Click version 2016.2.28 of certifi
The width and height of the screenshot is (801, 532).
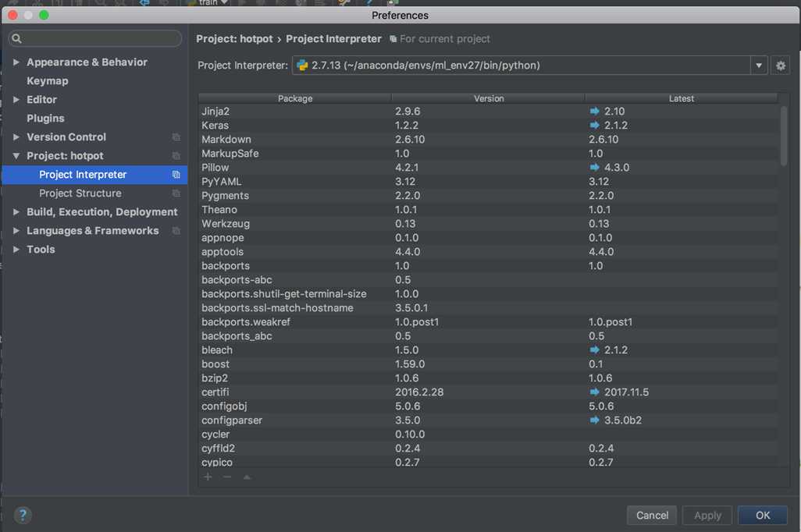[x=419, y=392]
